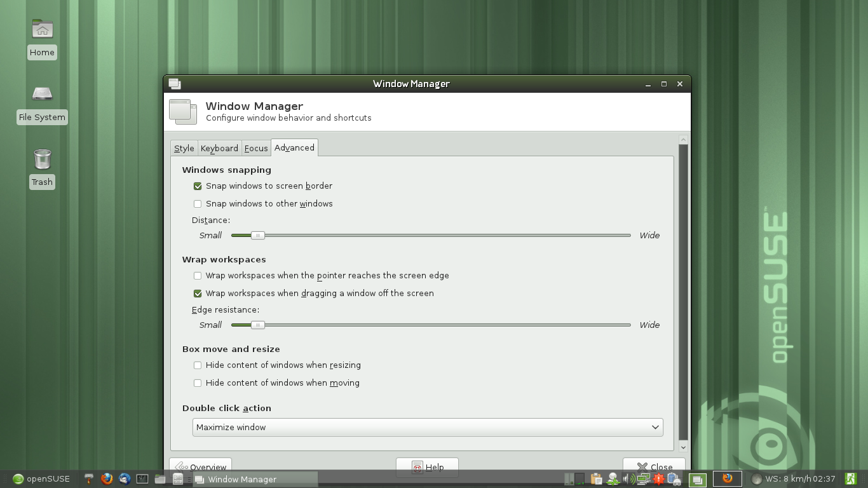Switch to the Style tab
The width and height of the screenshot is (868, 488).
pos(184,148)
